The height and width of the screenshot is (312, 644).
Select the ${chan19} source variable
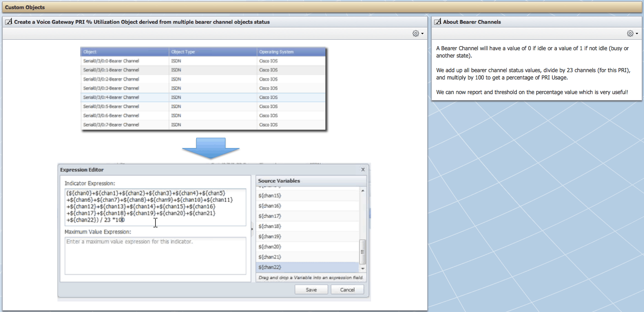[x=308, y=237]
